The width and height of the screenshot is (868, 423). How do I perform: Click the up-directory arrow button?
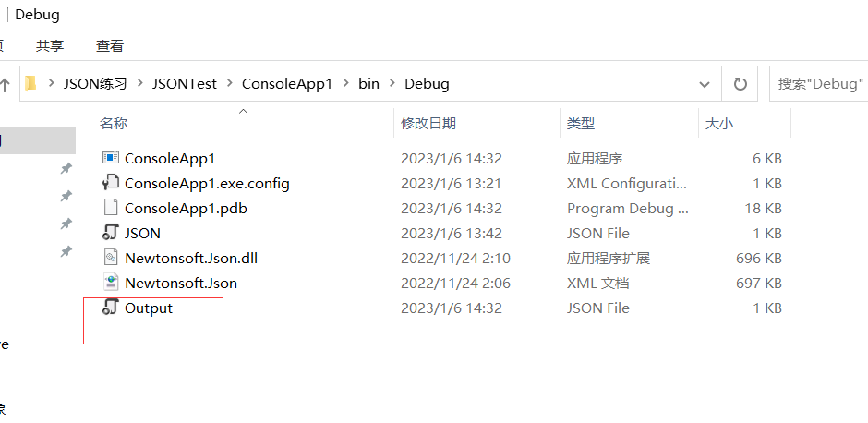click(x=5, y=84)
